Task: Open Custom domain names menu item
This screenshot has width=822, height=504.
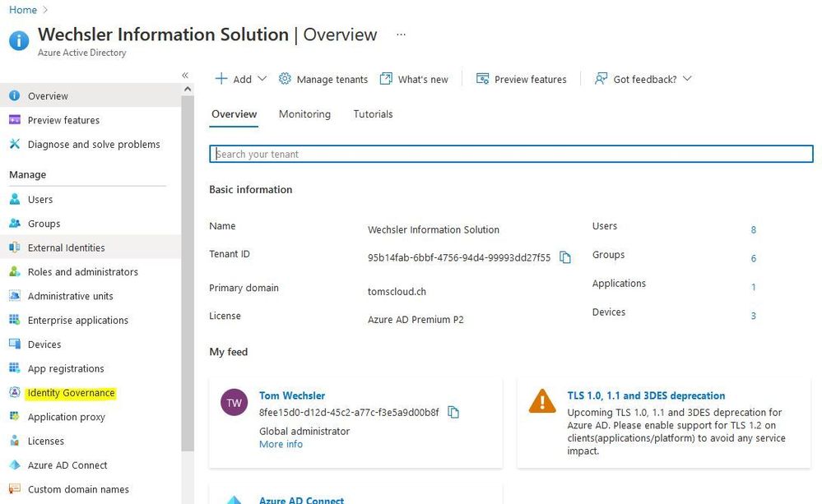Action: tap(78, 489)
